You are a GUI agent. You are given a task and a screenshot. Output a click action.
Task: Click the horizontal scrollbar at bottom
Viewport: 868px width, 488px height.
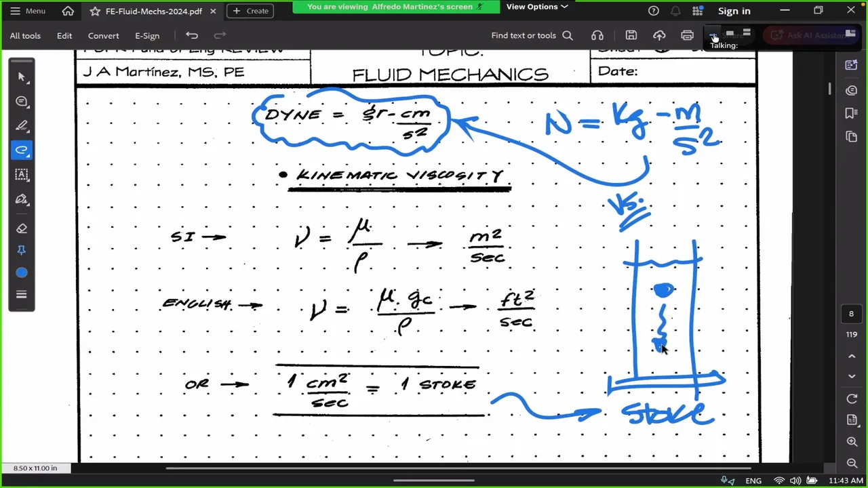pyautogui.click(x=458, y=468)
